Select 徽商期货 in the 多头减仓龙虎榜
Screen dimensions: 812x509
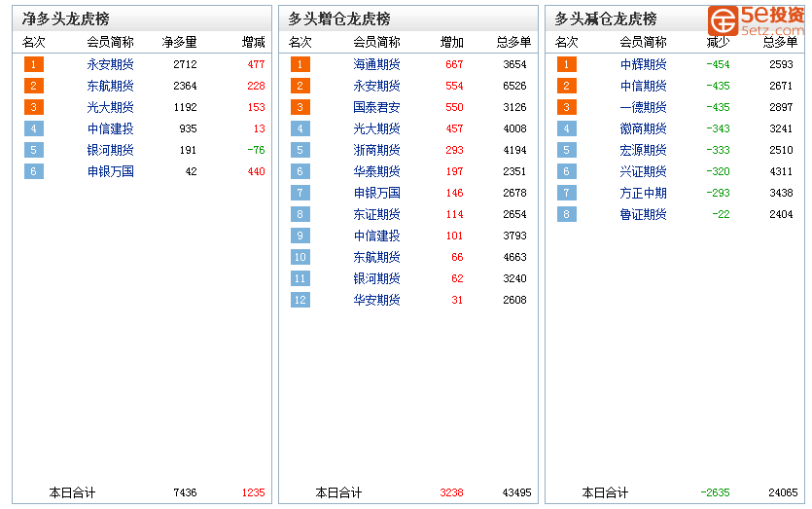tap(643, 128)
